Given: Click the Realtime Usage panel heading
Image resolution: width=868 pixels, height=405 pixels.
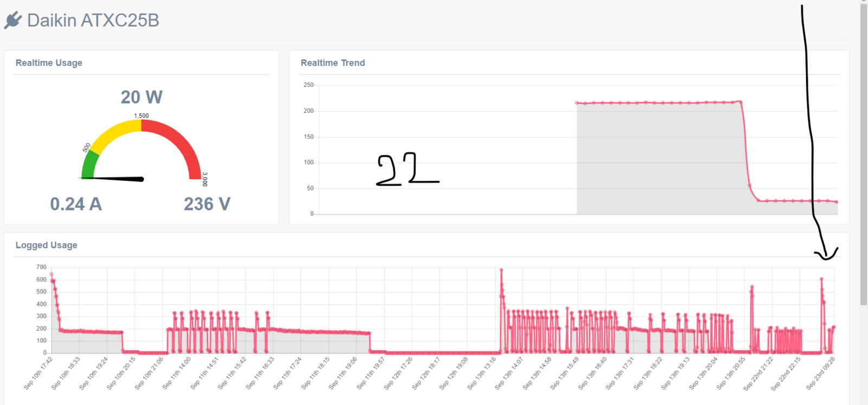Looking at the screenshot, I should click(x=49, y=63).
